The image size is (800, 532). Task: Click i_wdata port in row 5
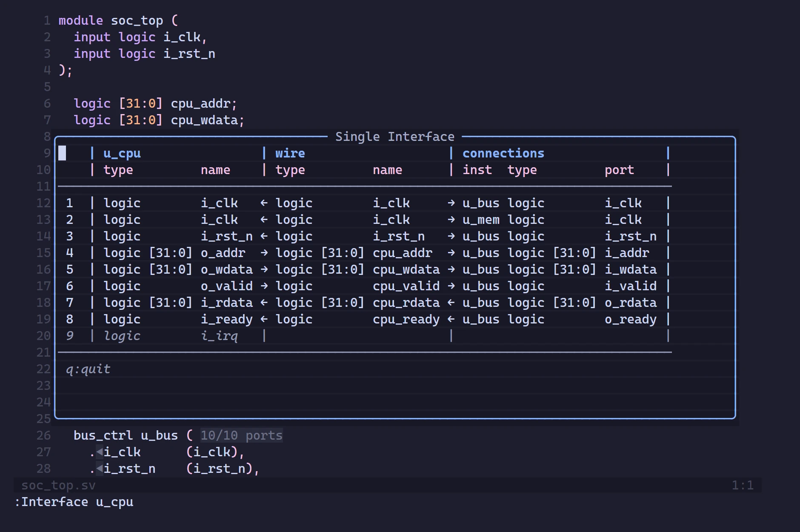click(631, 269)
